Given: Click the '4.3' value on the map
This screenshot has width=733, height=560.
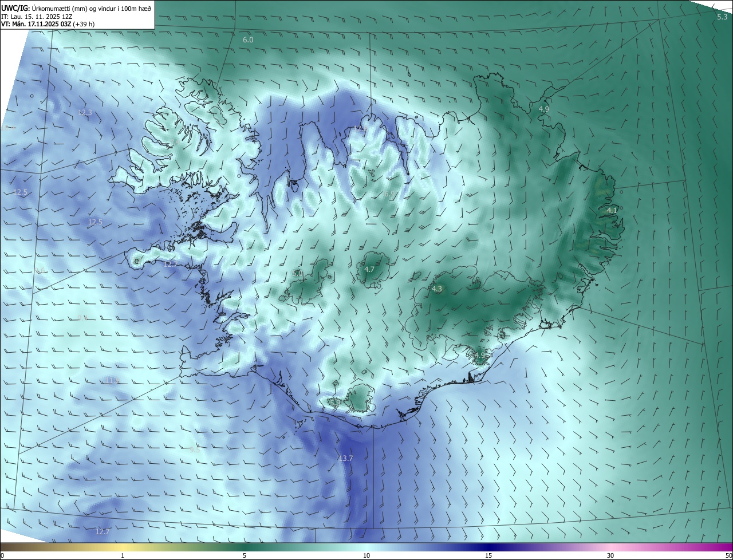Looking at the screenshot, I should point(437,289).
